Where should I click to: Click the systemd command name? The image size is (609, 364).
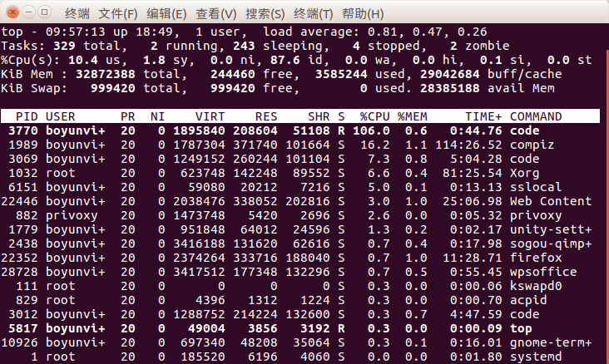(x=536, y=357)
